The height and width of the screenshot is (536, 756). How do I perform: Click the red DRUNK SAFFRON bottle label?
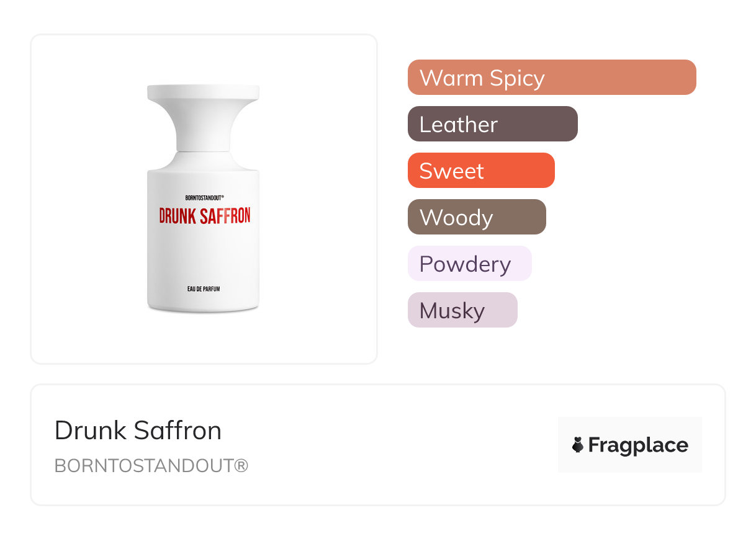point(204,215)
